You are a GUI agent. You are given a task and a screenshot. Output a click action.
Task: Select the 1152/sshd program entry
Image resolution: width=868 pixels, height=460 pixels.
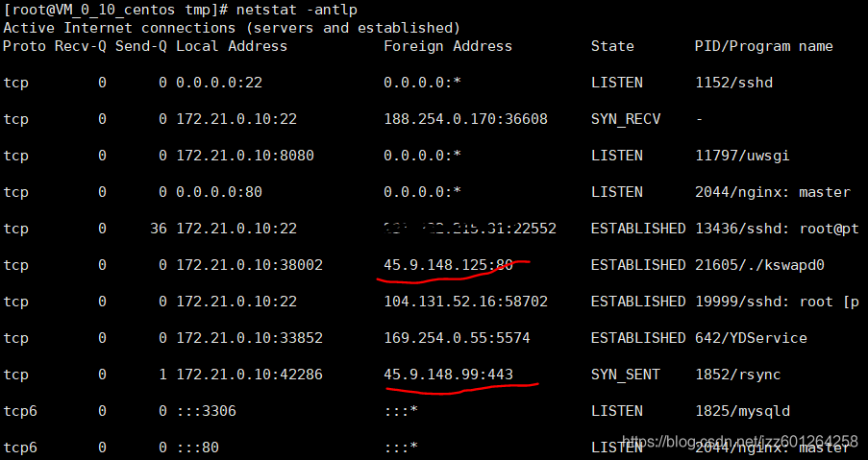point(734,83)
